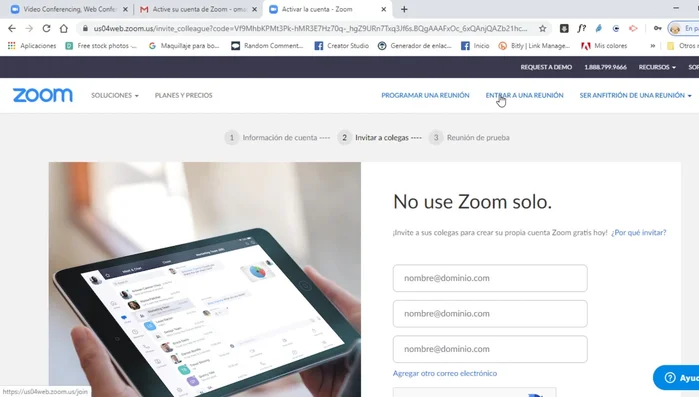Click the No use Zoom solo. heading
The width and height of the screenshot is (699, 397).
point(473,202)
